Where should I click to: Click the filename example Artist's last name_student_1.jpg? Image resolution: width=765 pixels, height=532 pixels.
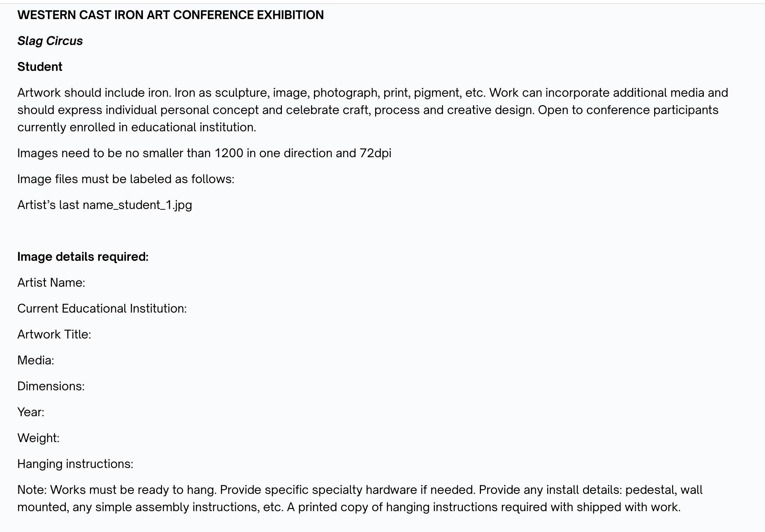pyautogui.click(x=105, y=205)
